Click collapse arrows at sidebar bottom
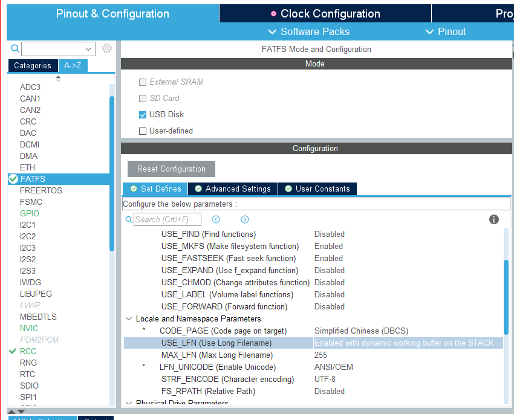The image size is (514, 420). point(16,412)
